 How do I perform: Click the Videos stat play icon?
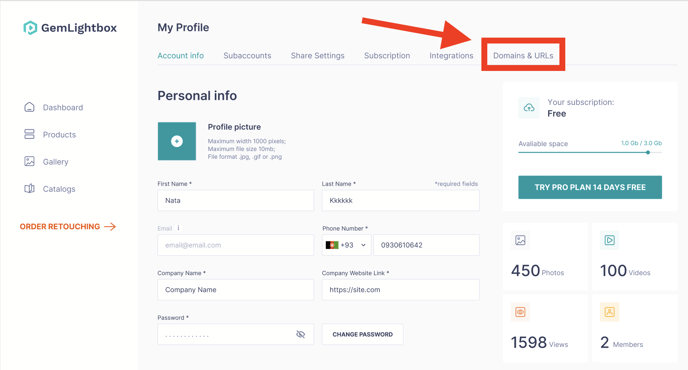point(609,240)
